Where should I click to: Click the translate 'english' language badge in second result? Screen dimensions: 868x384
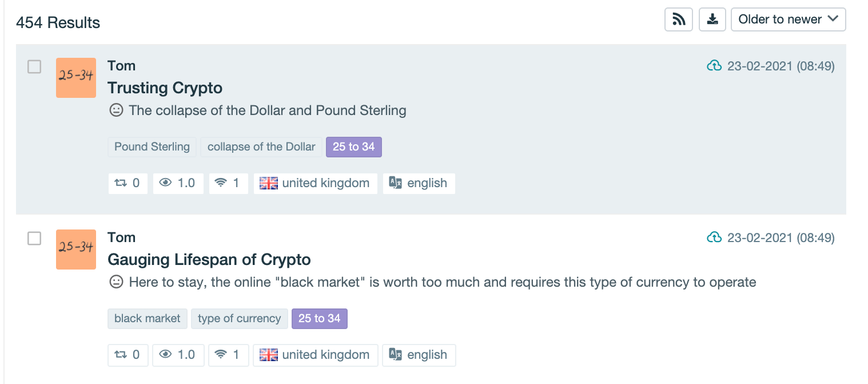419,355
